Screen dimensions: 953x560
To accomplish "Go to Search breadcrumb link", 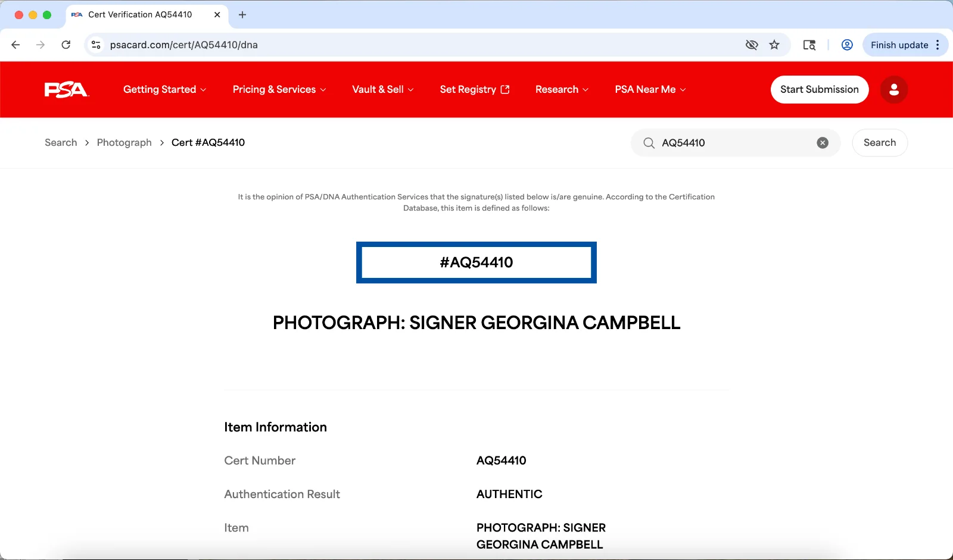I will click(x=61, y=143).
